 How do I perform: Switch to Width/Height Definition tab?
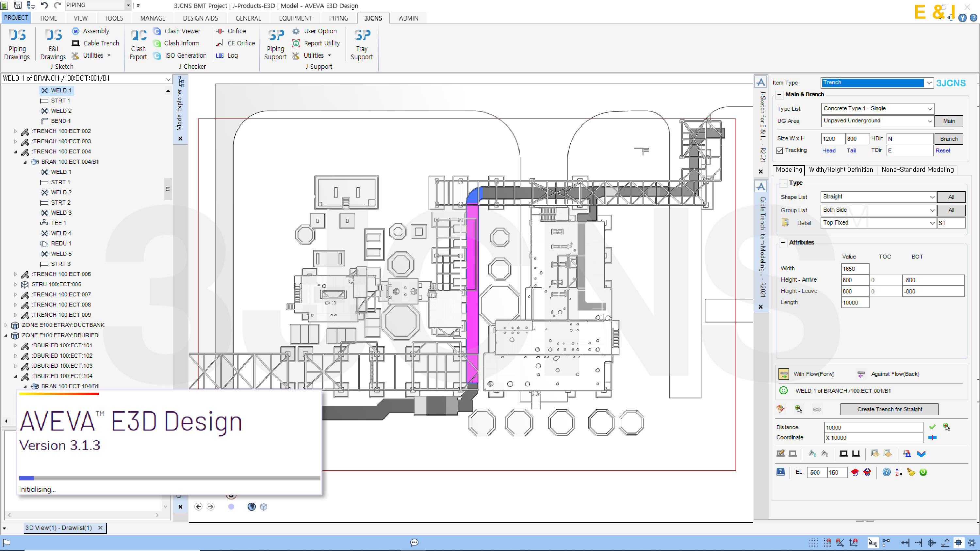click(x=841, y=170)
